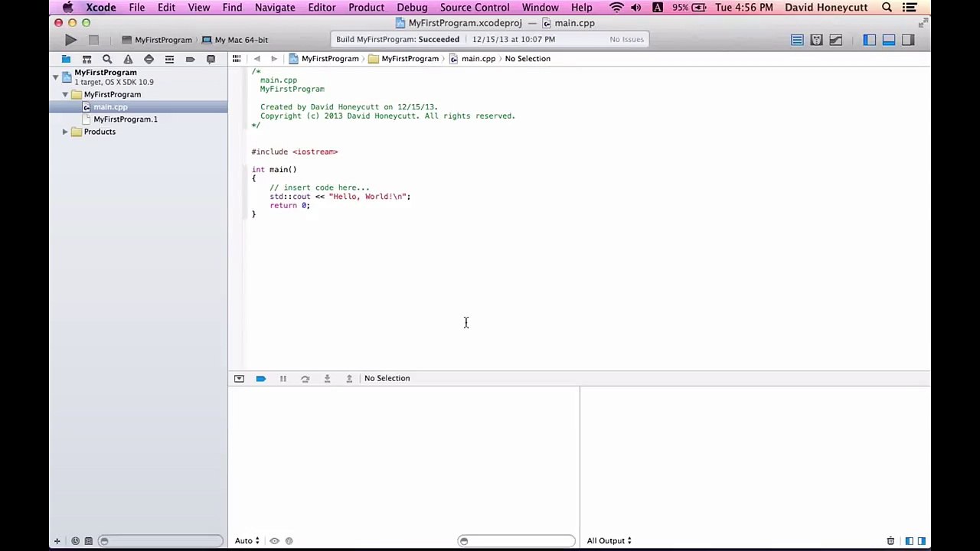
Task: Open the Log navigator speech-bubble icon
Action: click(211, 59)
